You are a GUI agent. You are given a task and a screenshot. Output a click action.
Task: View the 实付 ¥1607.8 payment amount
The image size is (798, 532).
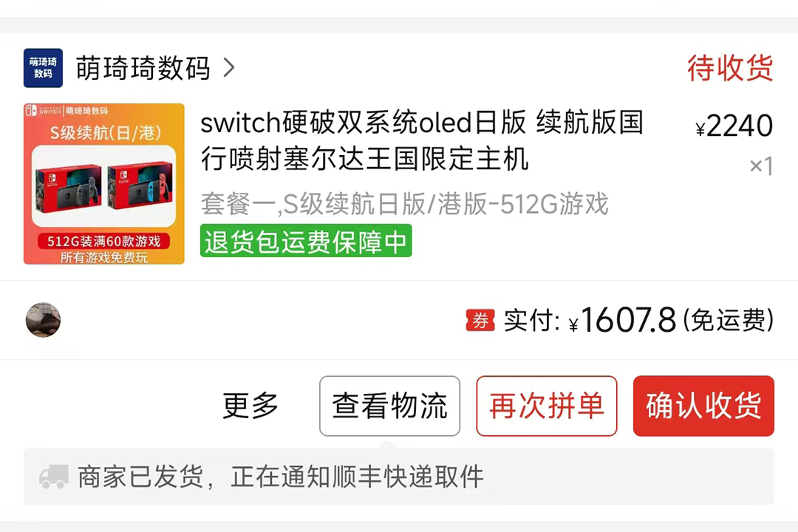638,321
